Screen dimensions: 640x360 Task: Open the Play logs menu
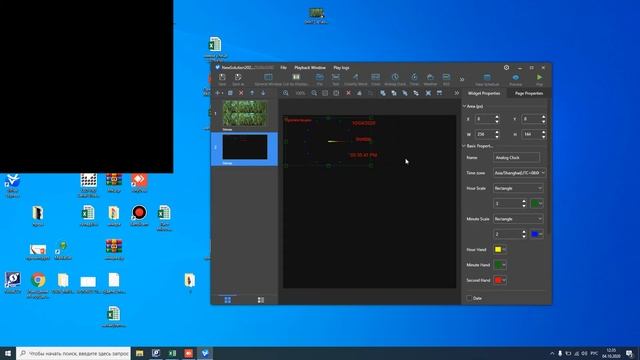pos(341,68)
